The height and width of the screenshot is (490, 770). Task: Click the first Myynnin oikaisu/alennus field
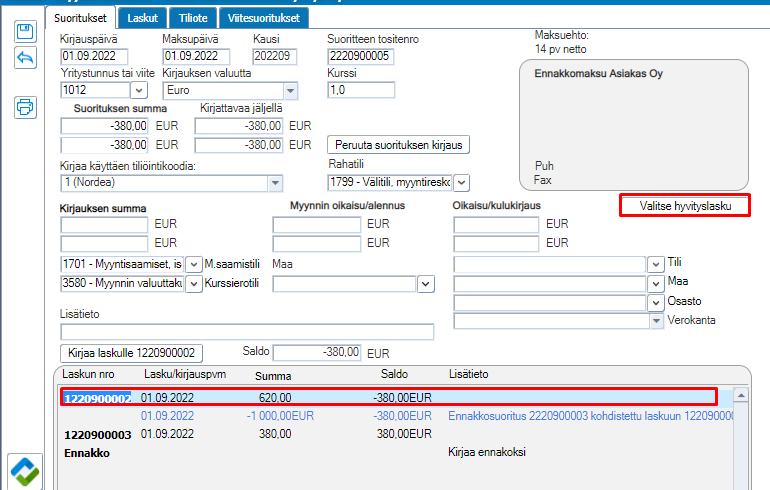(x=317, y=224)
